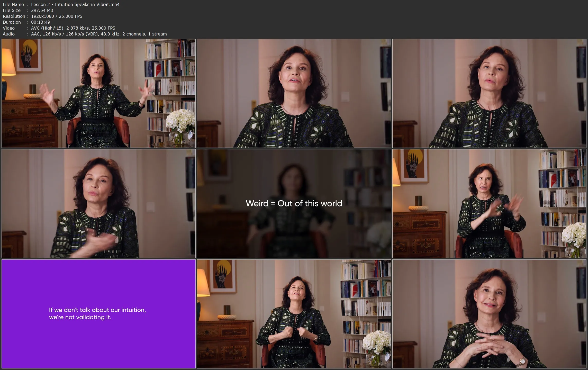Screen dimensions: 588x370
Task: Click the file size value '297.54 MB'
Action: coord(42,10)
